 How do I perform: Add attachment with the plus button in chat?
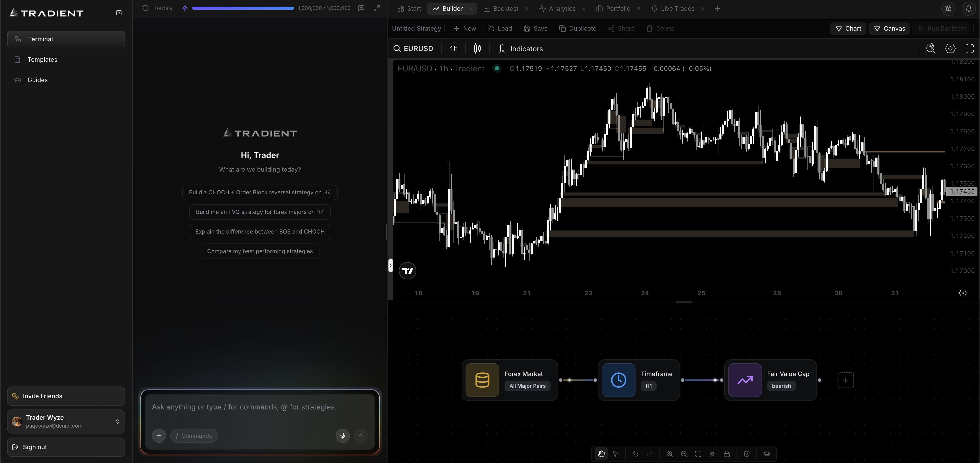pyautogui.click(x=159, y=436)
